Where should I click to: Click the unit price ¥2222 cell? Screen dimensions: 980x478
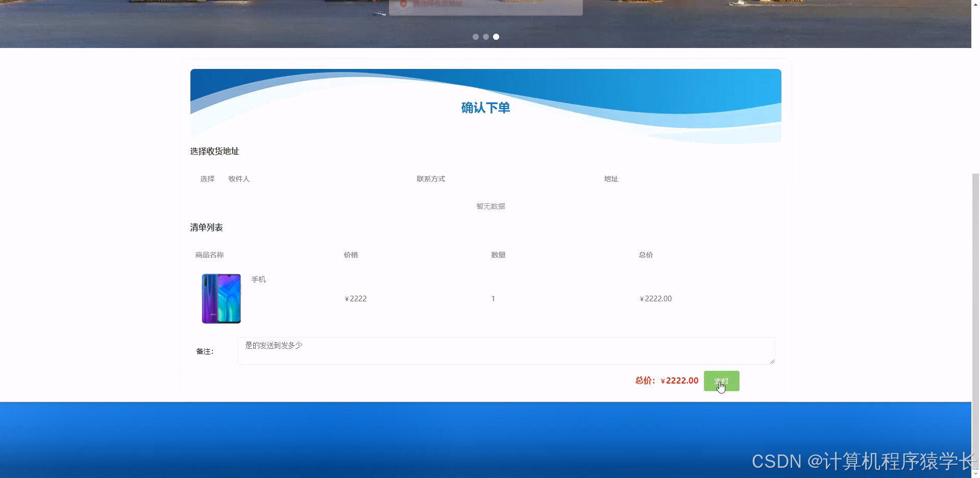click(x=356, y=299)
